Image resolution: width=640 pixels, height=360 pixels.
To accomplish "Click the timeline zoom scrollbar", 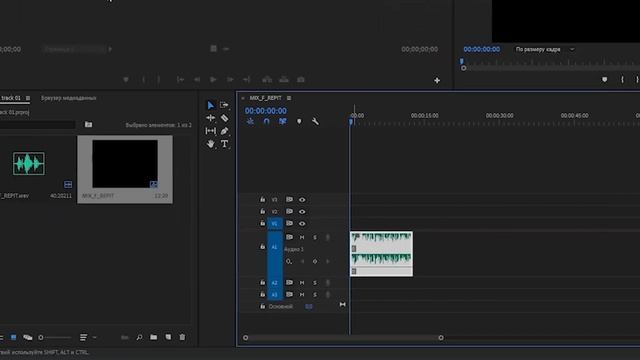I will [343, 338].
